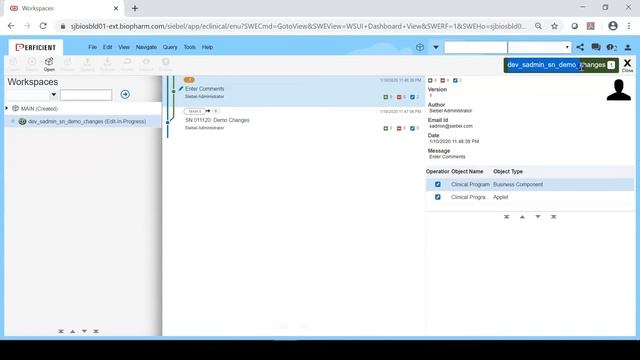Image resolution: width=640 pixels, height=360 pixels.
Task: Click the browser zoom magnifier icon
Action: pyautogui.click(x=539, y=26)
